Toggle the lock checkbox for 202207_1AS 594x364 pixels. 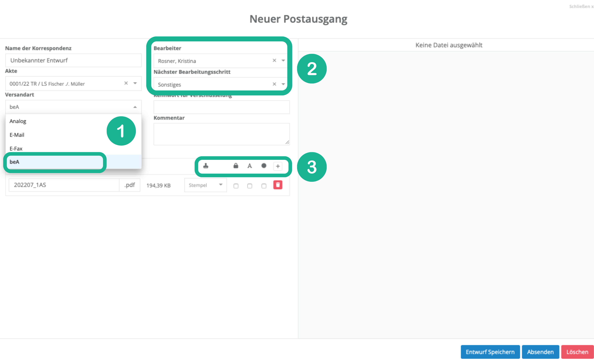236,186
